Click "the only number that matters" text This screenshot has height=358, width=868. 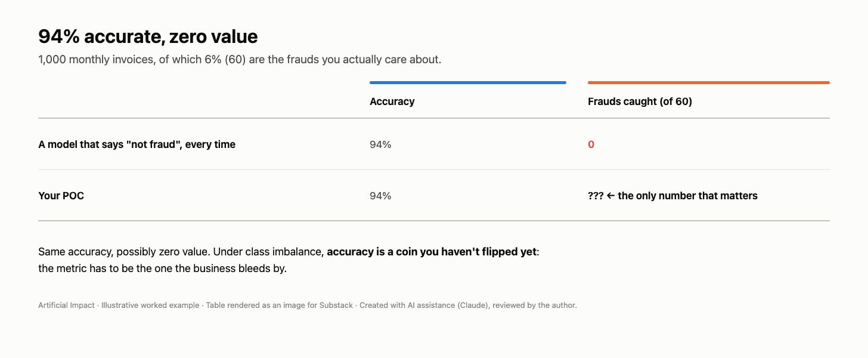point(687,196)
